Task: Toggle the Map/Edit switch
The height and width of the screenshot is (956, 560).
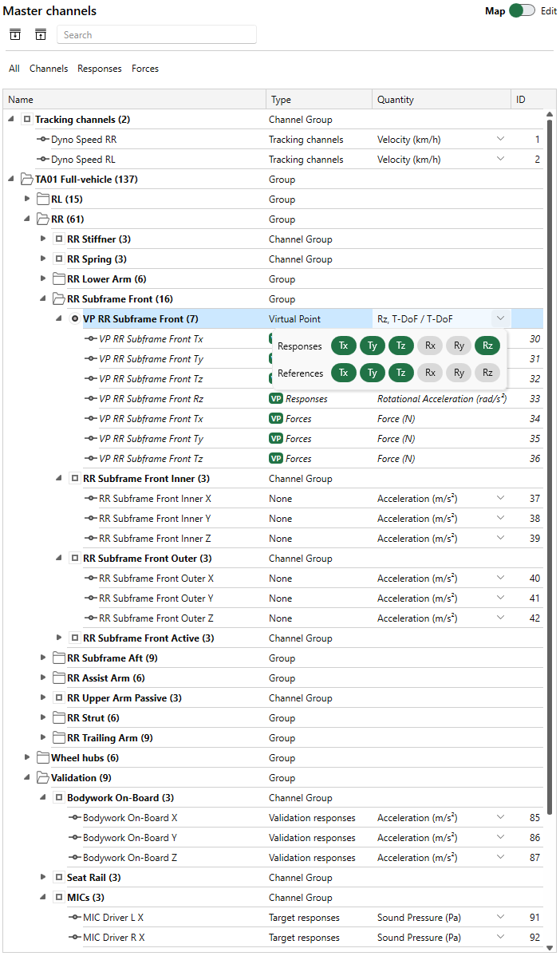Action: click(x=522, y=11)
